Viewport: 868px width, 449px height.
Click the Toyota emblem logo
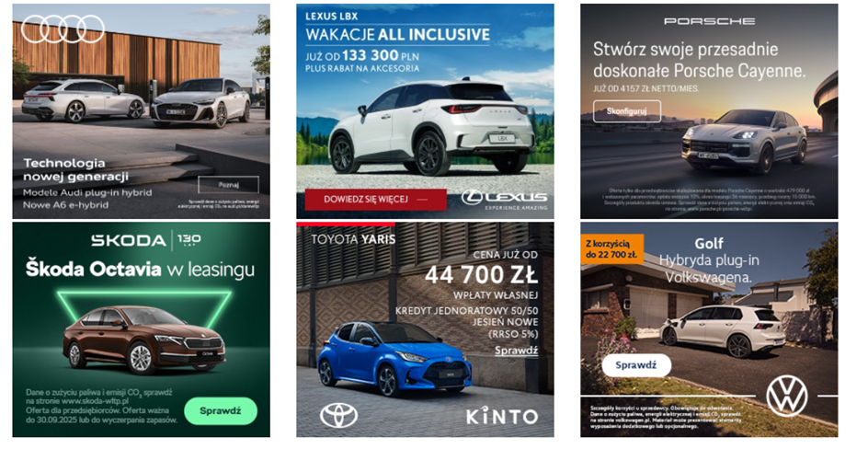pyautogui.click(x=338, y=415)
